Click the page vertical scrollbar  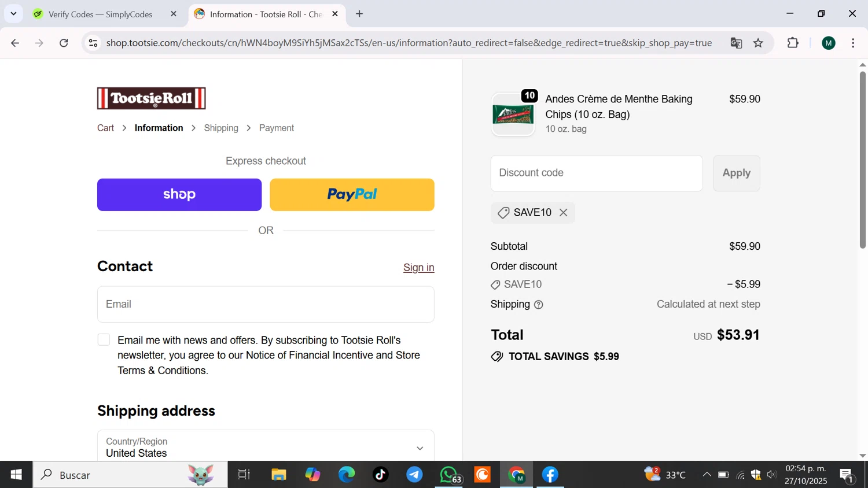coord(863,159)
